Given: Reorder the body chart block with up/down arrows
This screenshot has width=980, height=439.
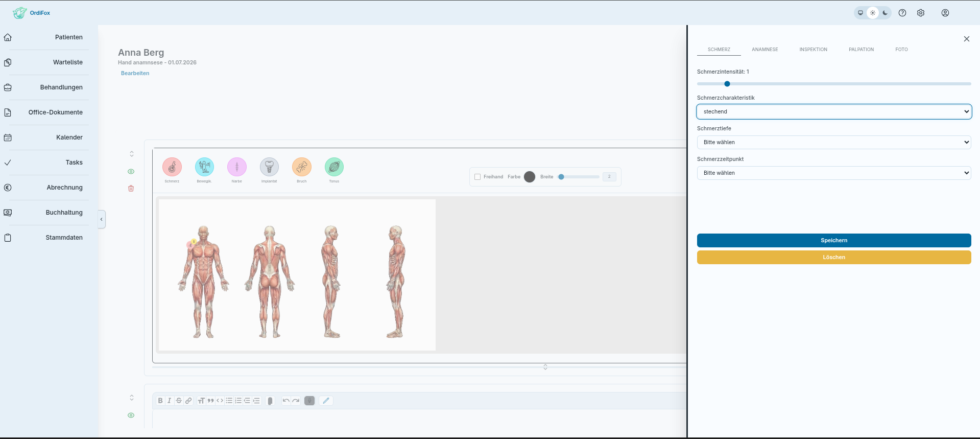Looking at the screenshot, I should (x=132, y=154).
